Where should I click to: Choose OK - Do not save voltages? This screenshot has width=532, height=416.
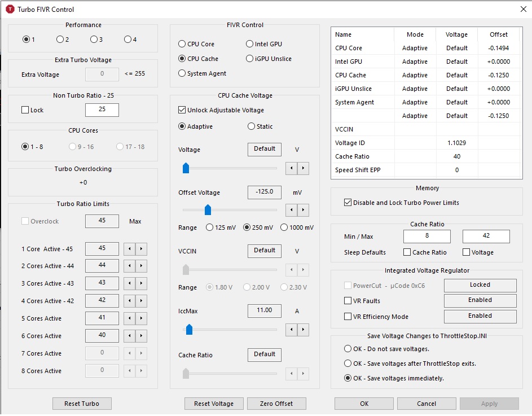(387, 349)
